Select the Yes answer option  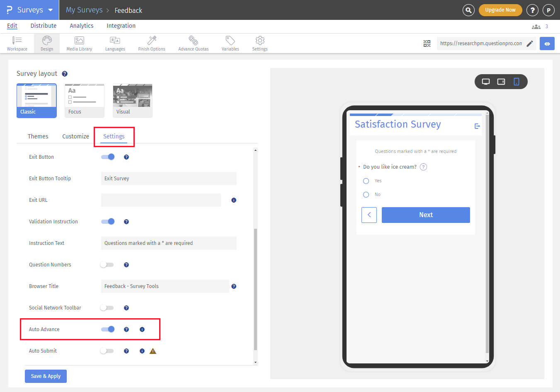366,181
